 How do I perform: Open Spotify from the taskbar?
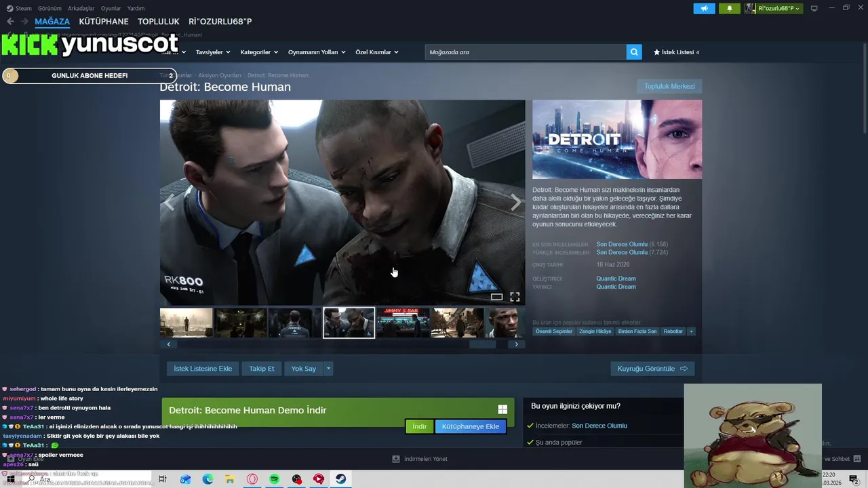point(275,479)
